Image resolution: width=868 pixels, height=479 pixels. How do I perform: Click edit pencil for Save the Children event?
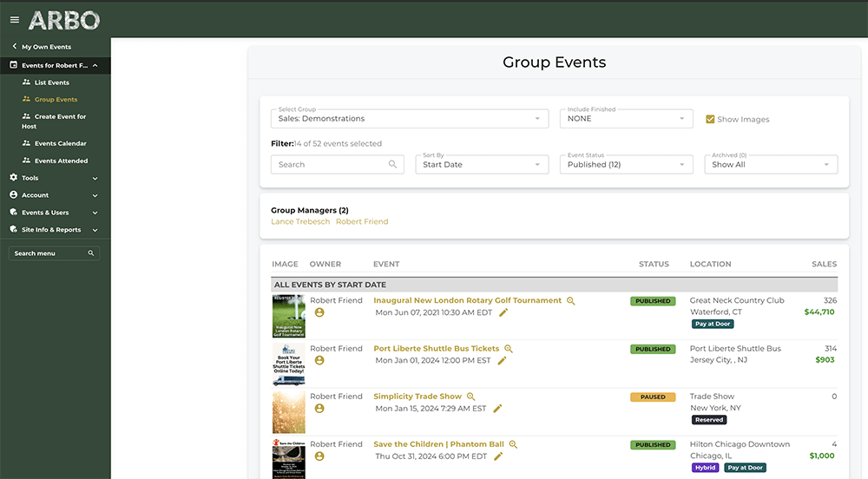498,456
